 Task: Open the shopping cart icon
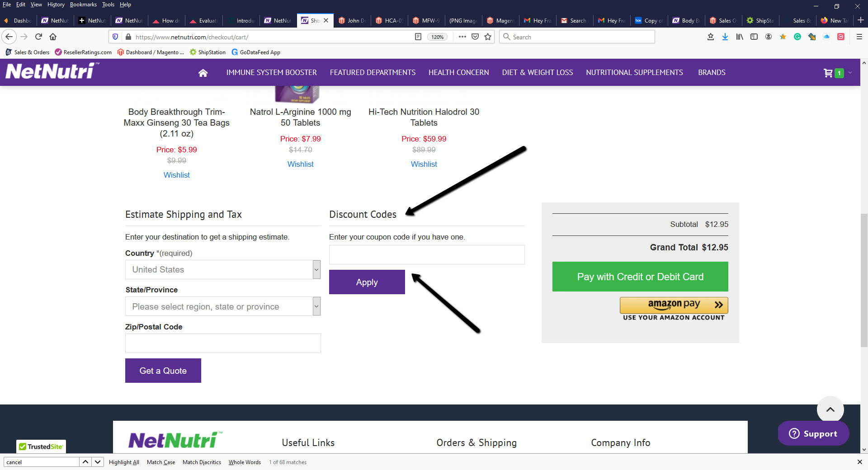(828, 73)
